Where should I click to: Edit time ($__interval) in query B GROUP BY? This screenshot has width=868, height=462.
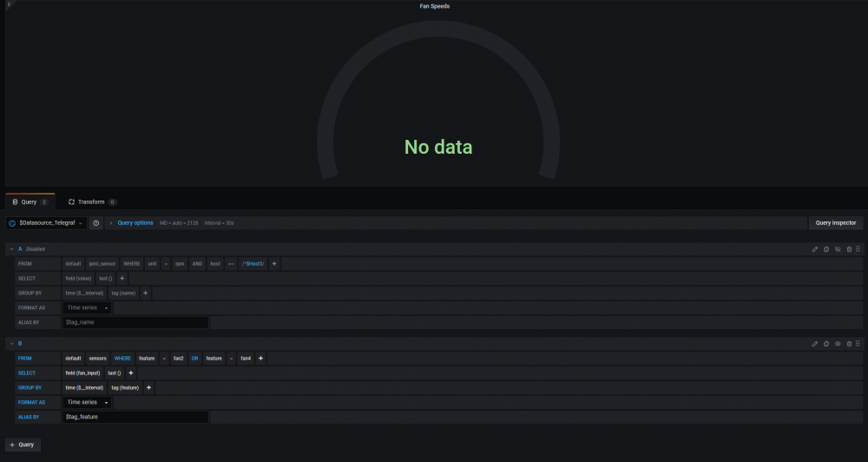pos(84,388)
